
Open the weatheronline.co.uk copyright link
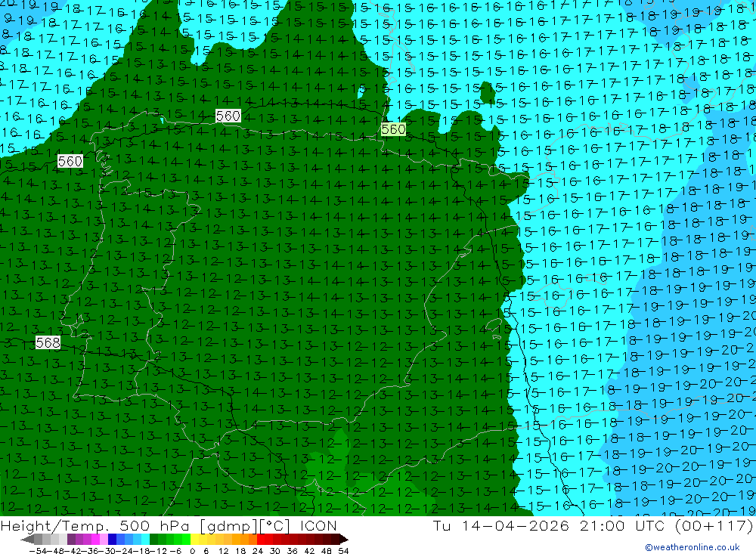click(x=692, y=547)
